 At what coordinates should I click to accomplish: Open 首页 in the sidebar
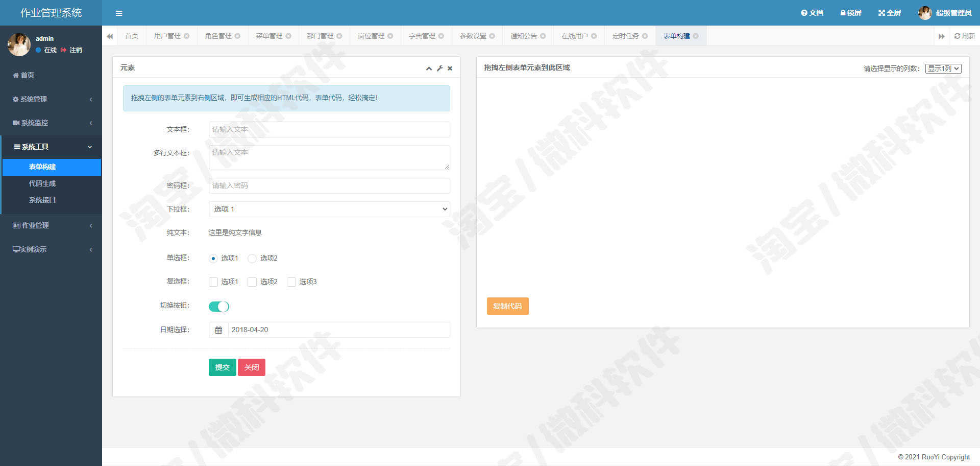click(51, 75)
